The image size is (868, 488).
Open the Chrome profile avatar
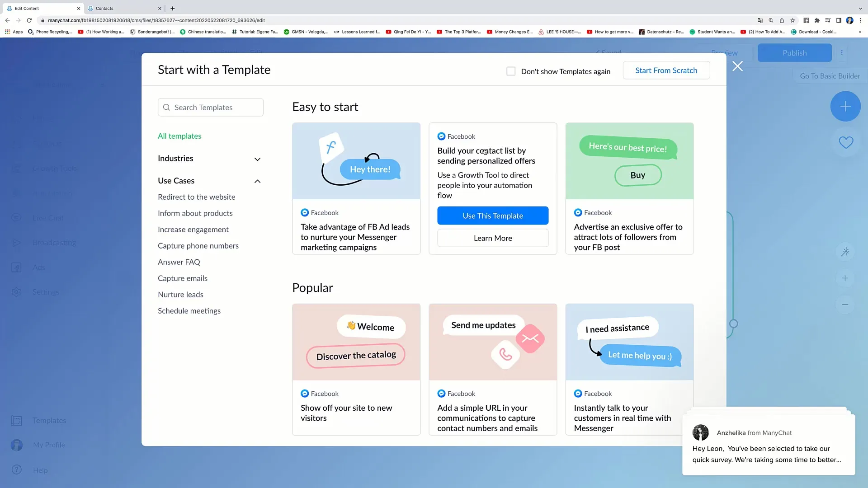point(849,20)
